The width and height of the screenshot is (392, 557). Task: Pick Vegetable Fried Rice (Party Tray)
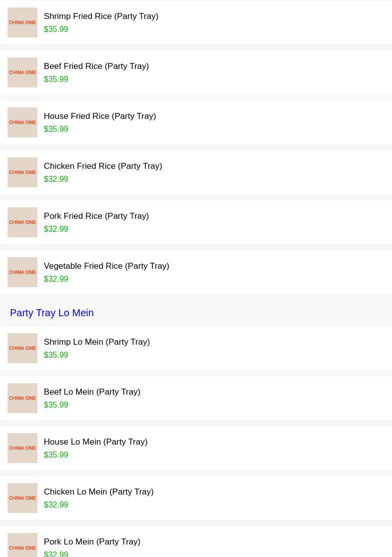pyautogui.click(x=106, y=266)
